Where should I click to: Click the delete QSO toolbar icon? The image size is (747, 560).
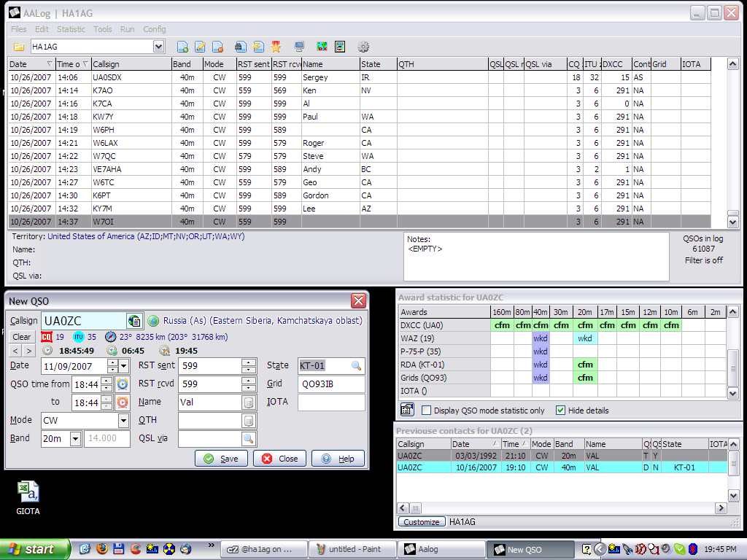[217, 47]
